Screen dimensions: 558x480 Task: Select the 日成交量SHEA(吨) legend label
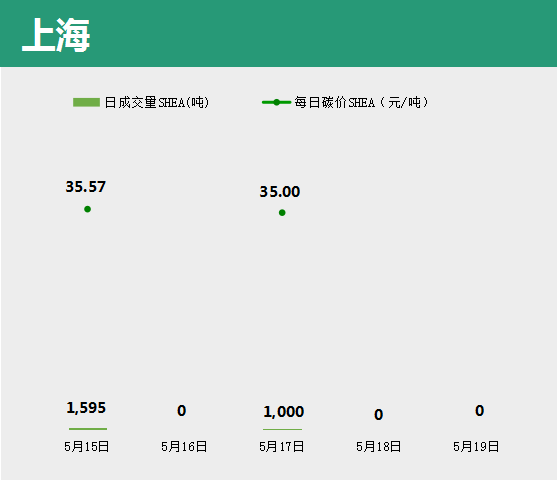[x=157, y=102]
